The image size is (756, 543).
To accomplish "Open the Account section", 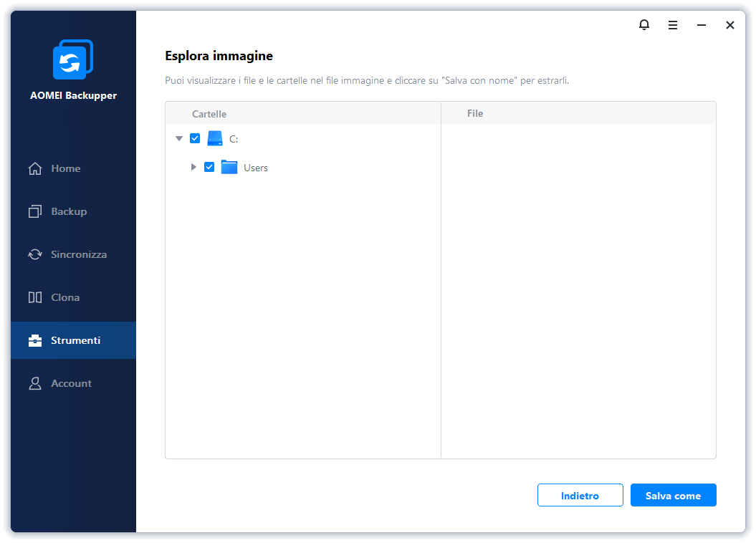I will coord(73,383).
